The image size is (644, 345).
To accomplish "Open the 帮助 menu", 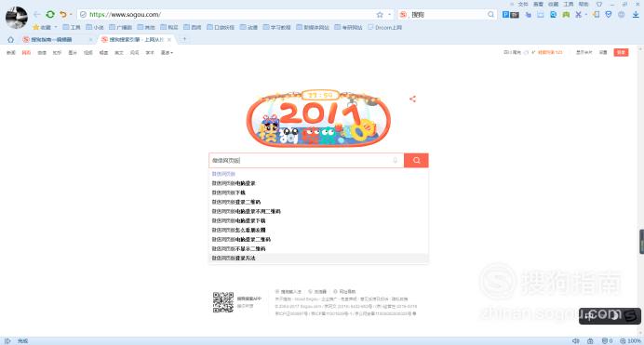I will pyautogui.click(x=584, y=4).
